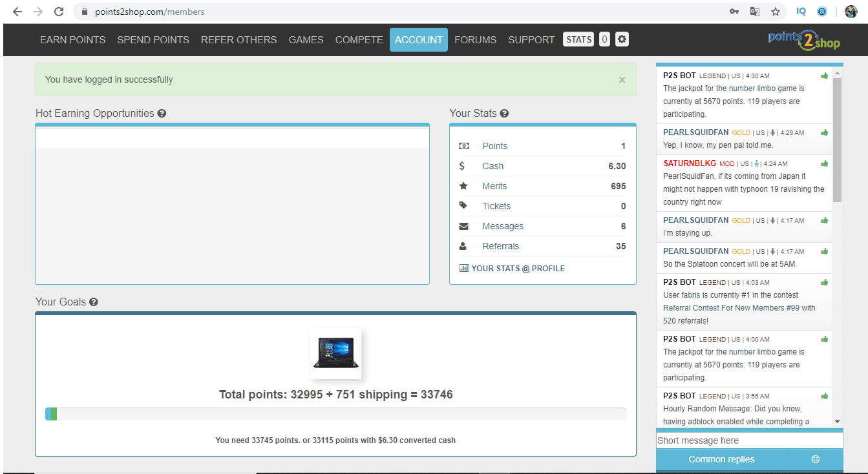Click help icon beside Your Stats

[x=504, y=114]
